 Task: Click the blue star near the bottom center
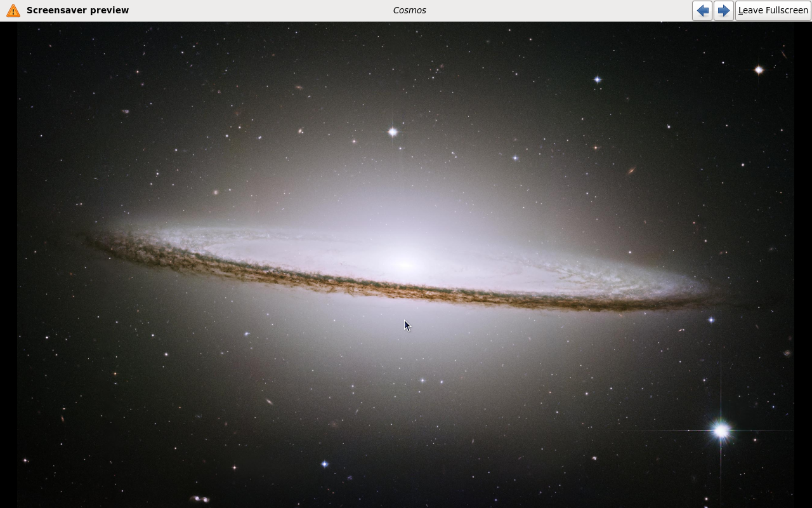coord(324,464)
